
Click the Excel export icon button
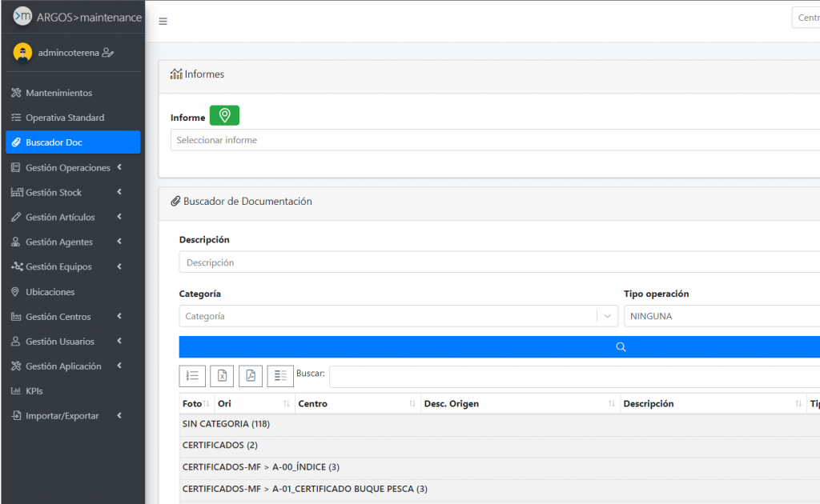(222, 376)
